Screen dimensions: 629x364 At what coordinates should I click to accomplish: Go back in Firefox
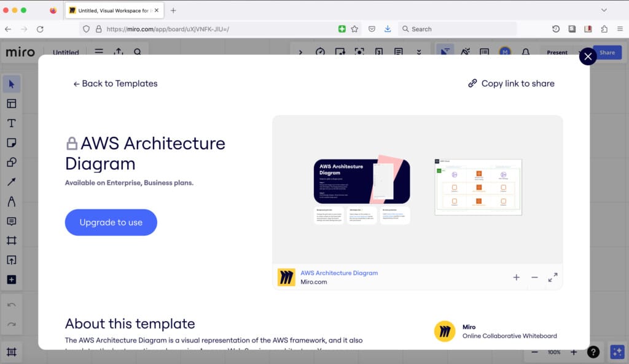click(8, 29)
